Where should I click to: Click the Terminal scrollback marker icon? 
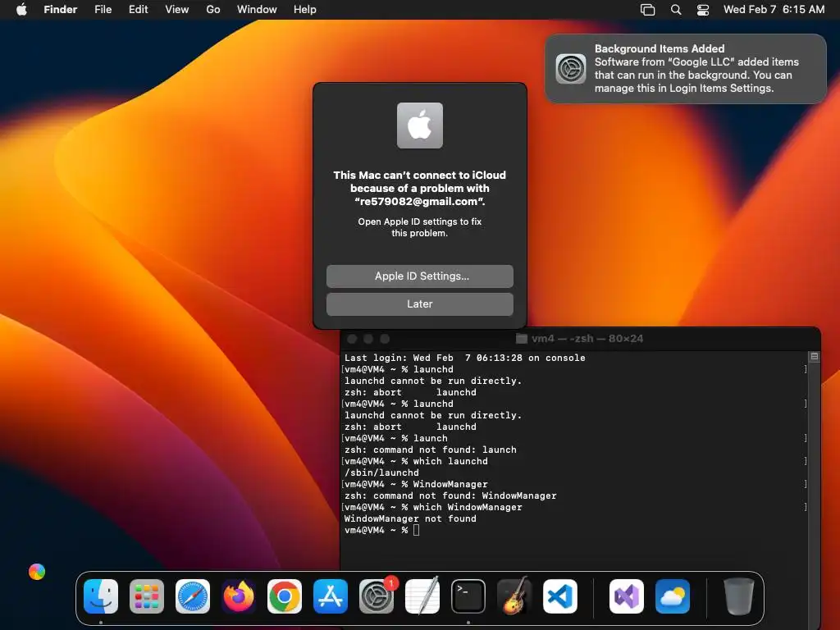tap(815, 357)
